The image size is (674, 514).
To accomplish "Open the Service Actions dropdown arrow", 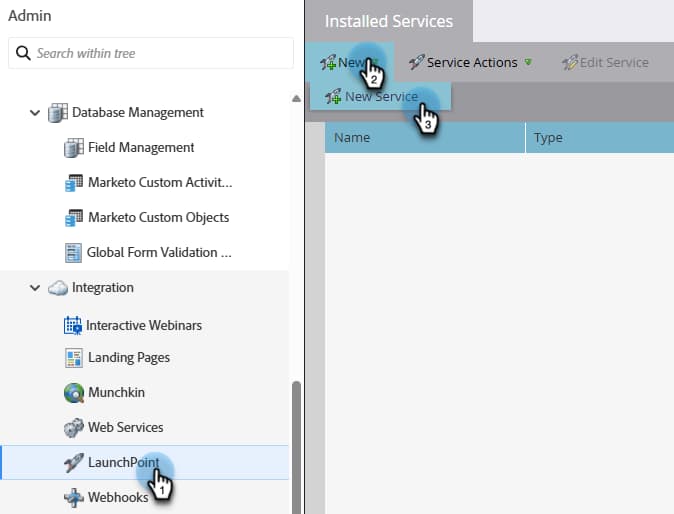I will tap(528, 62).
